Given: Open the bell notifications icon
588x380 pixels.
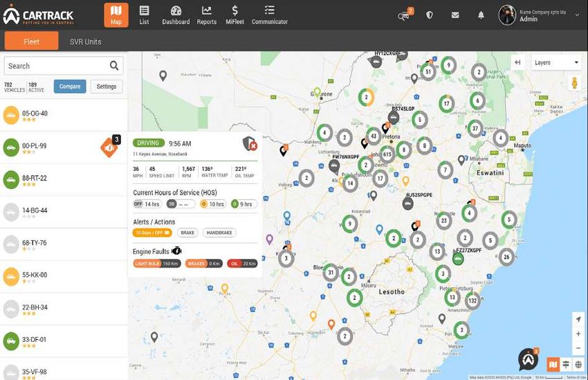Looking at the screenshot, I should (481, 15).
